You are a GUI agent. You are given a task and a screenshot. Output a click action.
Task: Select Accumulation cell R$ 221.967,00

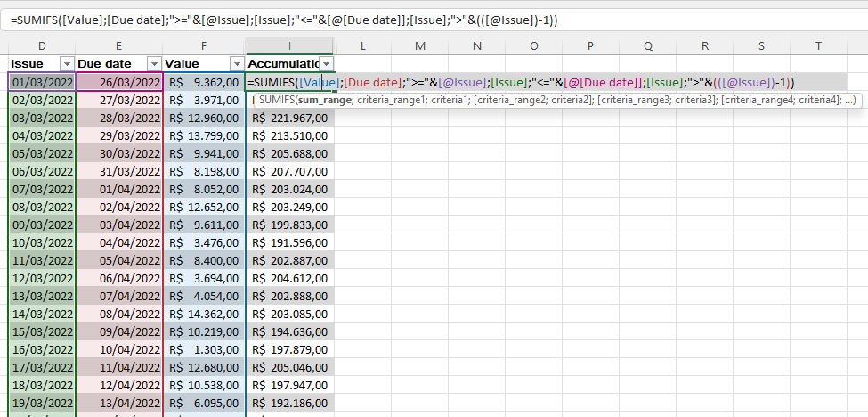pos(289,118)
